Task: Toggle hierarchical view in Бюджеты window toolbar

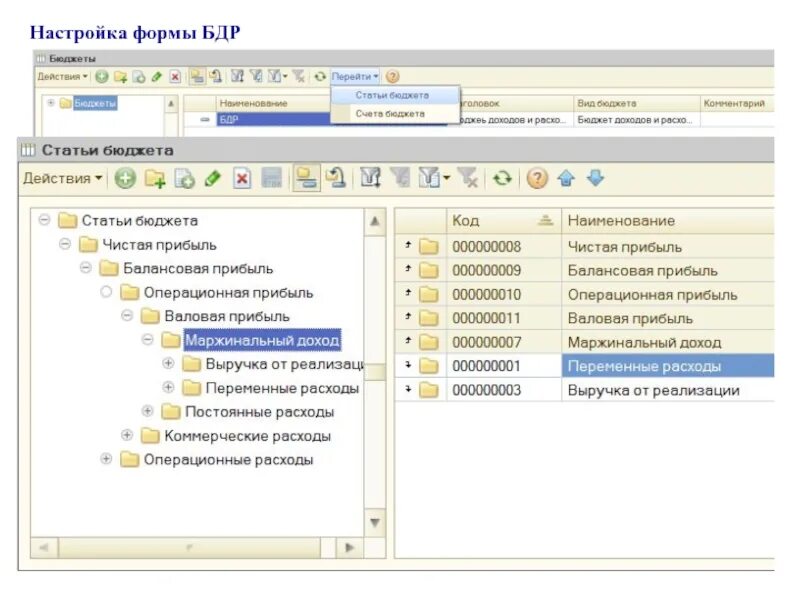Action: click(196, 77)
